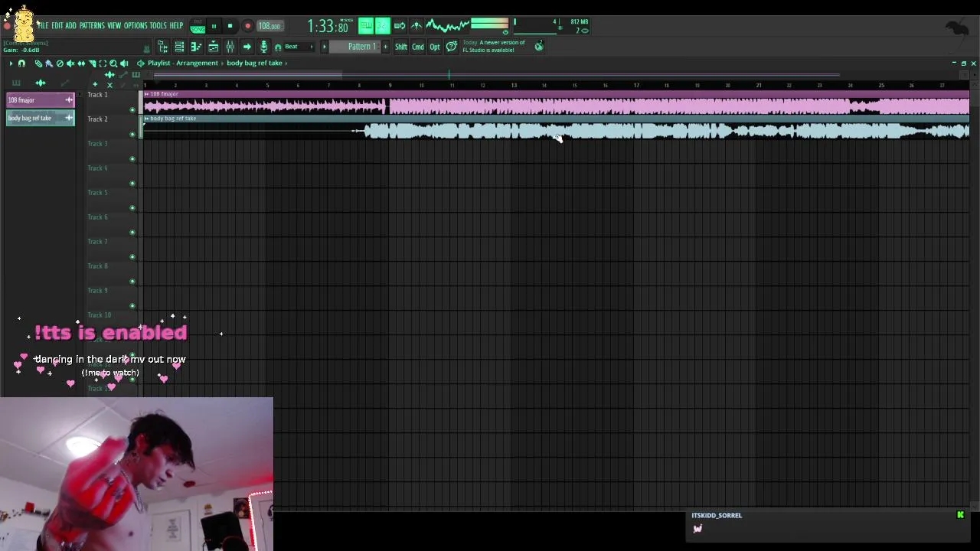
Task: Select the Zoom magnifier tool
Action: pyautogui.click(x=113, y=64)
